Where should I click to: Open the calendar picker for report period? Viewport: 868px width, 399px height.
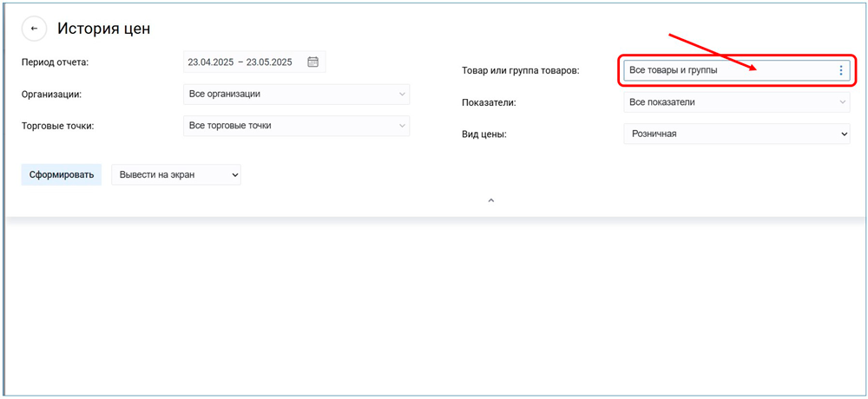(313, 62)
